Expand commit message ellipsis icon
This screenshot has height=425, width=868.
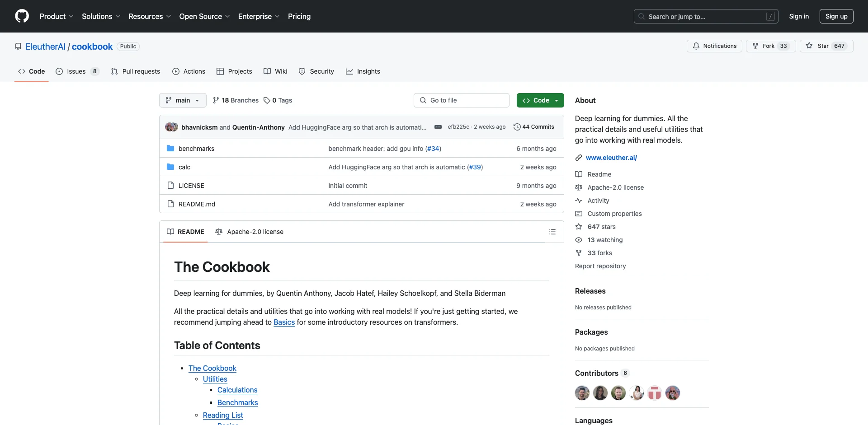438,127
